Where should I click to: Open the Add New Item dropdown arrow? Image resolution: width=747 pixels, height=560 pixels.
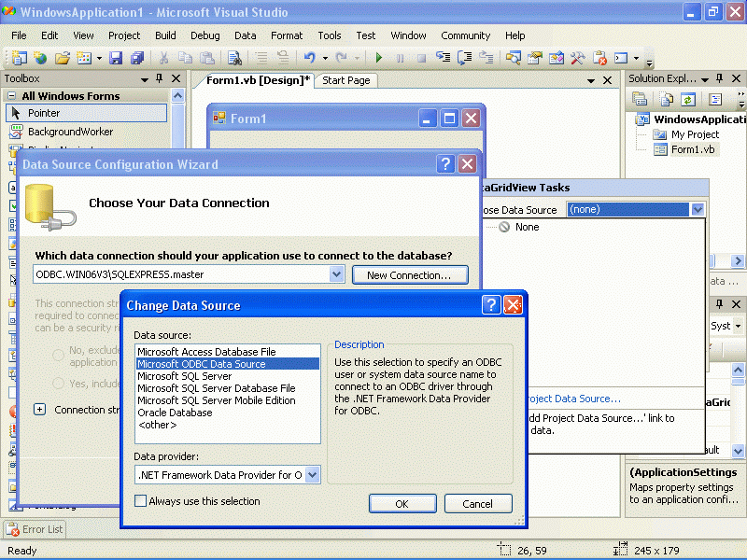point(99,58)
